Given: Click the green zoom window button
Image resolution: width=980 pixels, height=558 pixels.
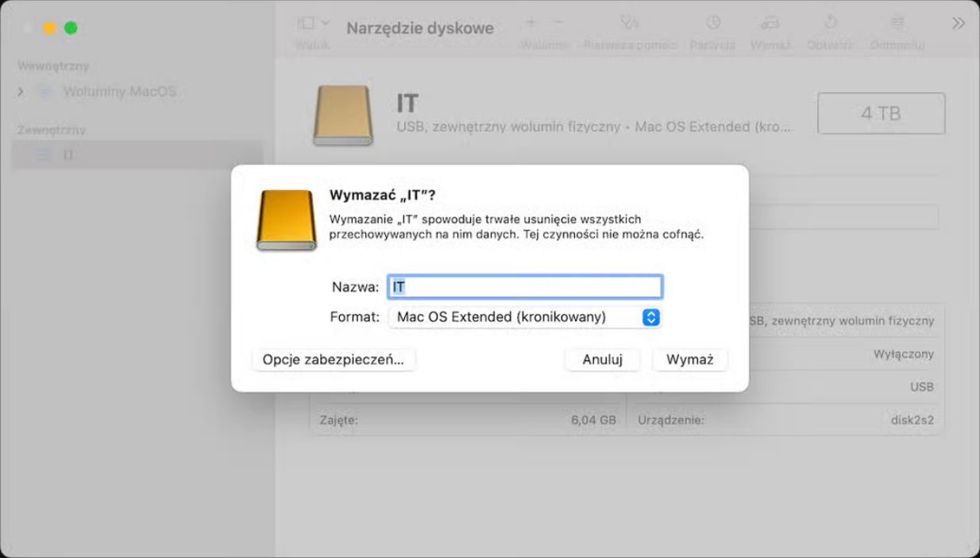Looking at the screenshot, I should coord(71,28).
